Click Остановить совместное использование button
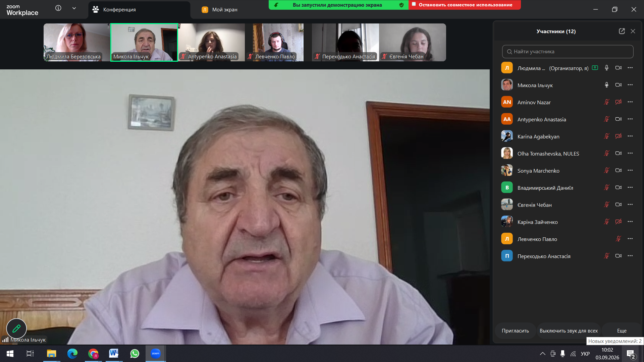This screenshot has width=644, height=362. click(465, 5)
